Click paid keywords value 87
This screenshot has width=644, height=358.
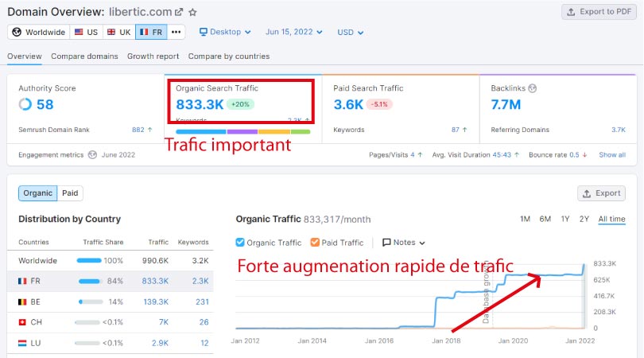point(455,130)
